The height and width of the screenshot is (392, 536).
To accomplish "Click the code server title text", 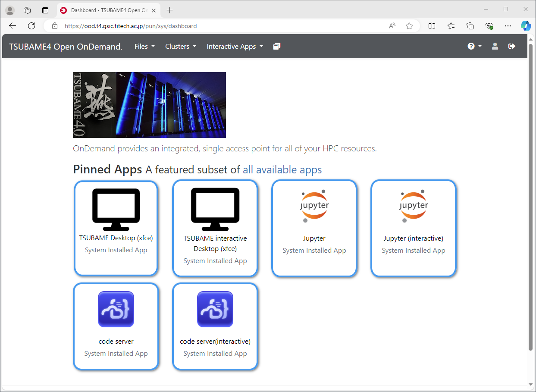I will click(x=116, y=341).
